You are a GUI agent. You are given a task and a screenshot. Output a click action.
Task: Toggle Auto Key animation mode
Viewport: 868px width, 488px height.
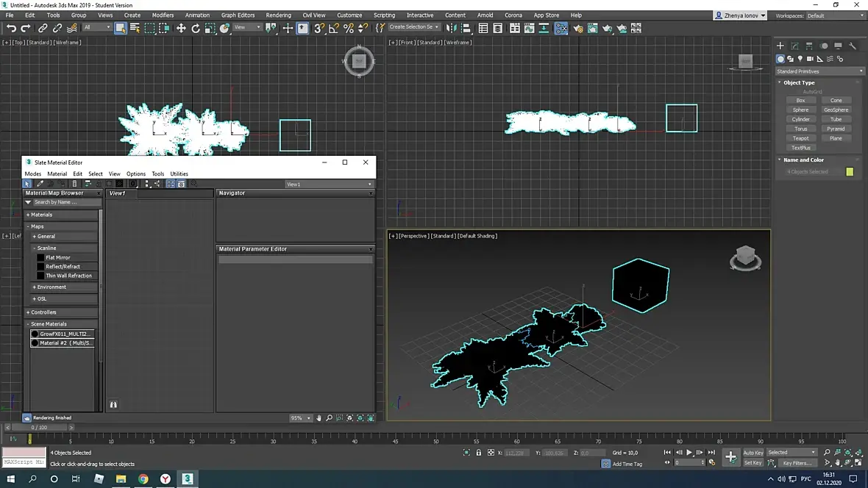pos(753,453)
